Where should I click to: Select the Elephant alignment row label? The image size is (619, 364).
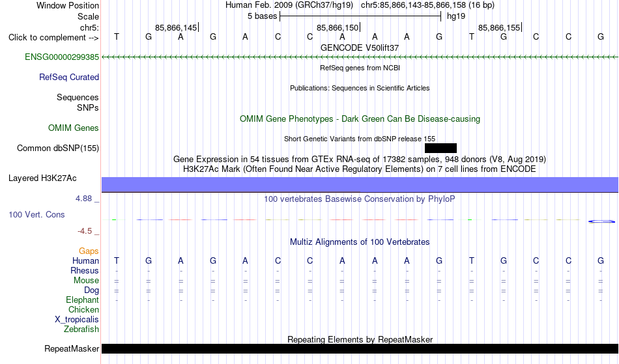pos(82,300)
